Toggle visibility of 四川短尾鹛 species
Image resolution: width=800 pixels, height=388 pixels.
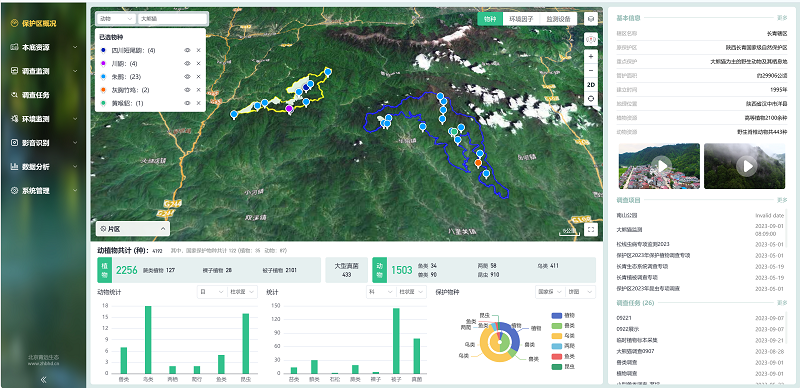[187, 50]
